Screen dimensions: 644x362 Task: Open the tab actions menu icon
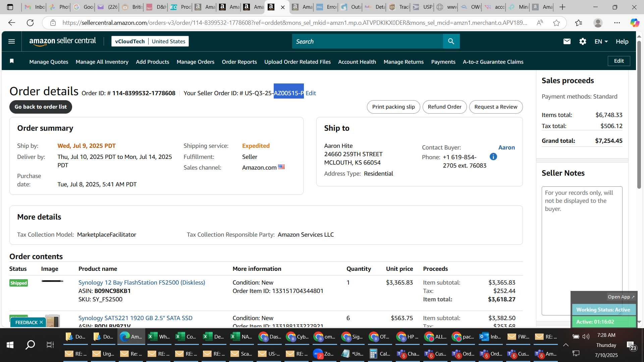pos(10,7)
